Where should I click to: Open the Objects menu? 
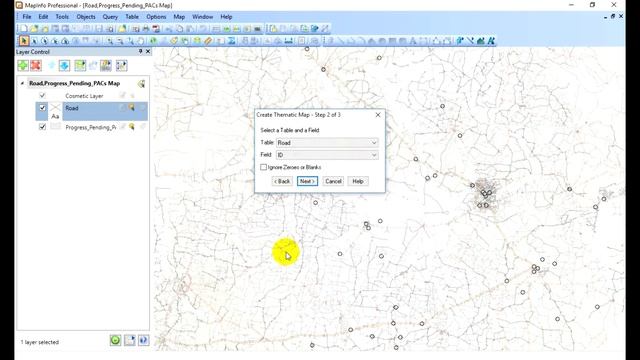click(86, 17)
